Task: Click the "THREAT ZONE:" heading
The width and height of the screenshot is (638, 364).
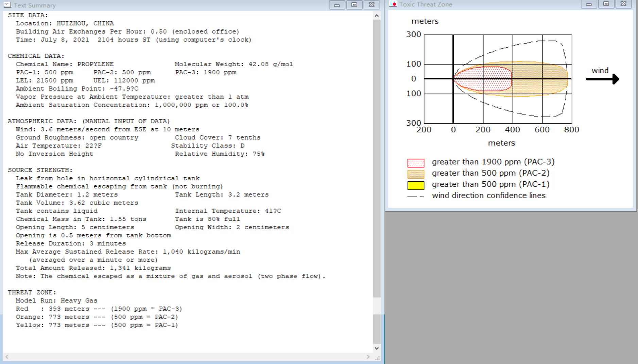Action: (x=32, y=292)
